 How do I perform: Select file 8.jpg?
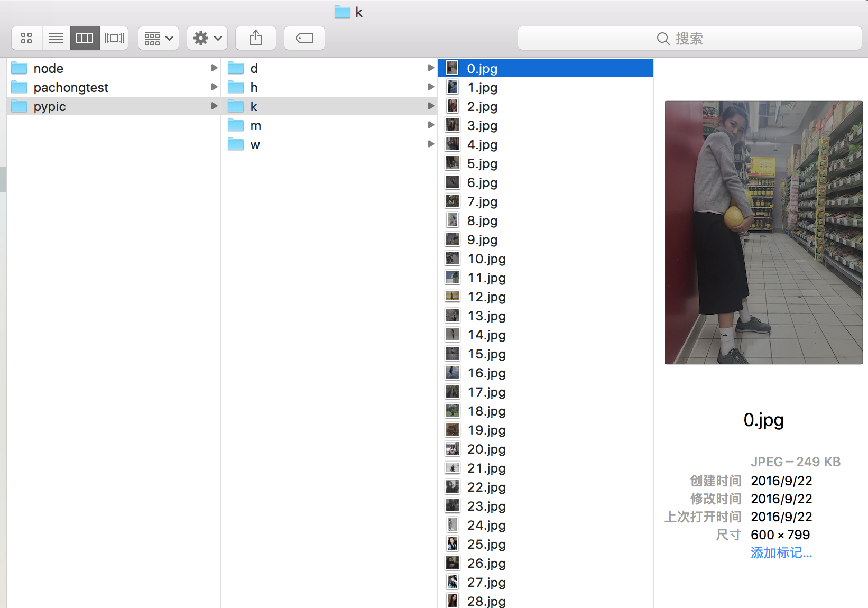click(x=546, y=220)
